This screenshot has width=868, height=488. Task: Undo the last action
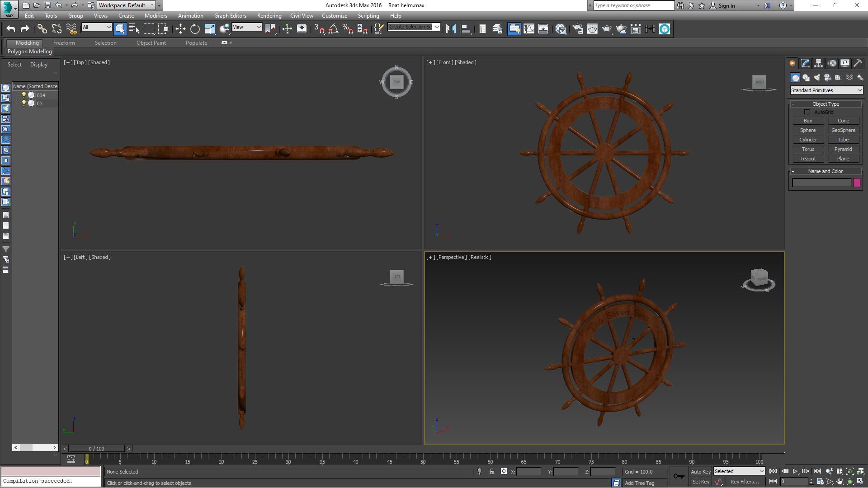pos(10,29)
